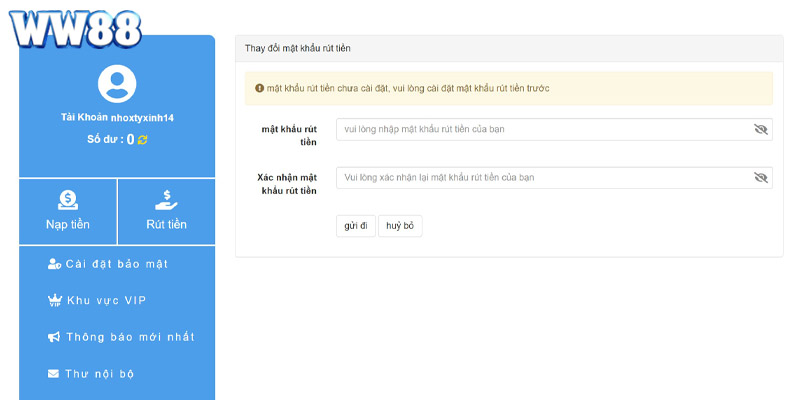The height and width of the screenshot is (400, 800).
Task: Click the Thay đổi mật khẩu rút tiền header
Action: tap(298, 48)
